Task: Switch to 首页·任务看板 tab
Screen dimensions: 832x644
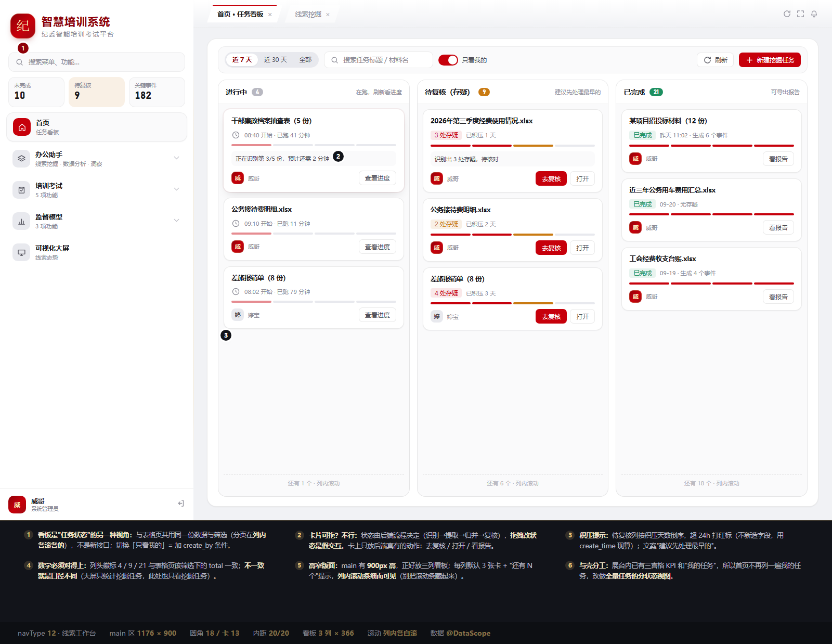Action: pos(240,15)
